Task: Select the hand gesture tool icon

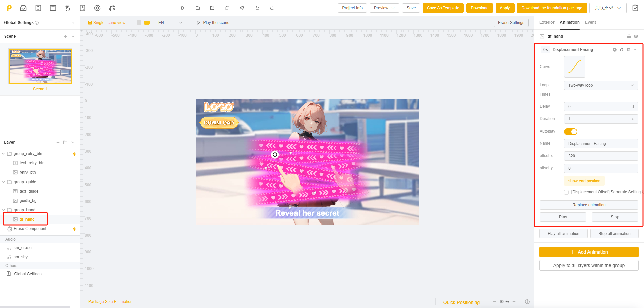Action: (x=68, y=8)
